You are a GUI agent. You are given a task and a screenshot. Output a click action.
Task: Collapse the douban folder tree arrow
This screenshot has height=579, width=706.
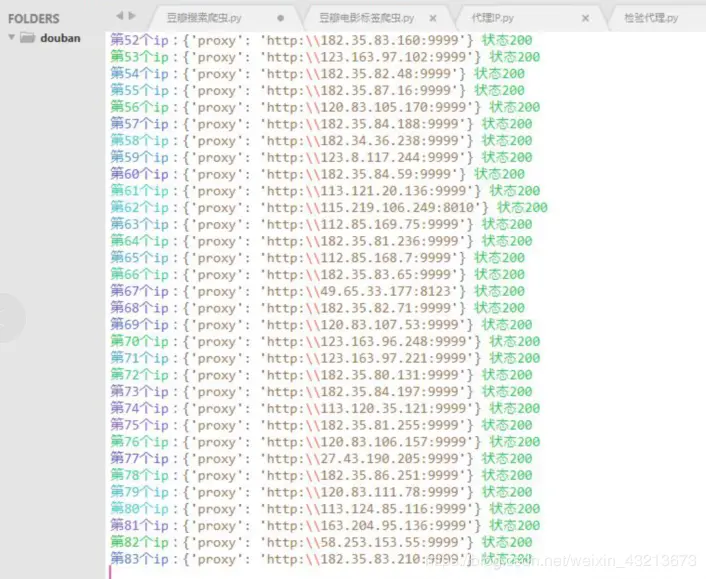tap(12, 37)
